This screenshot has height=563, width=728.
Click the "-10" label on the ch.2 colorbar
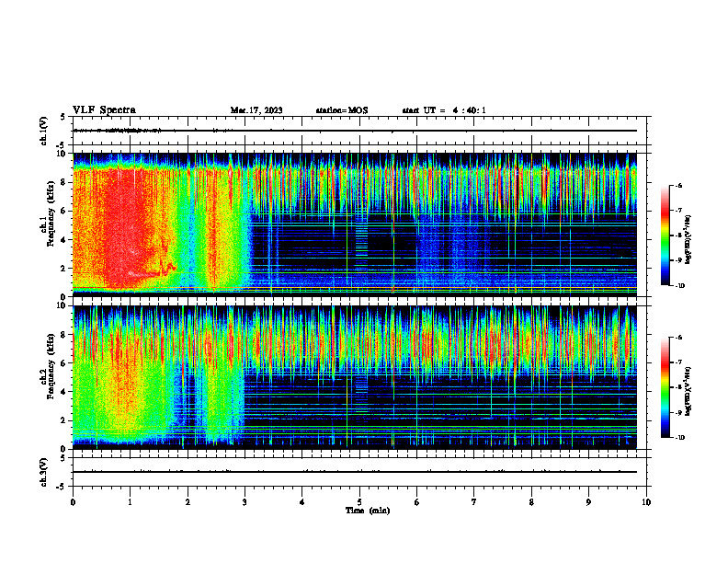pyautogui.click(x=679, y=438)
